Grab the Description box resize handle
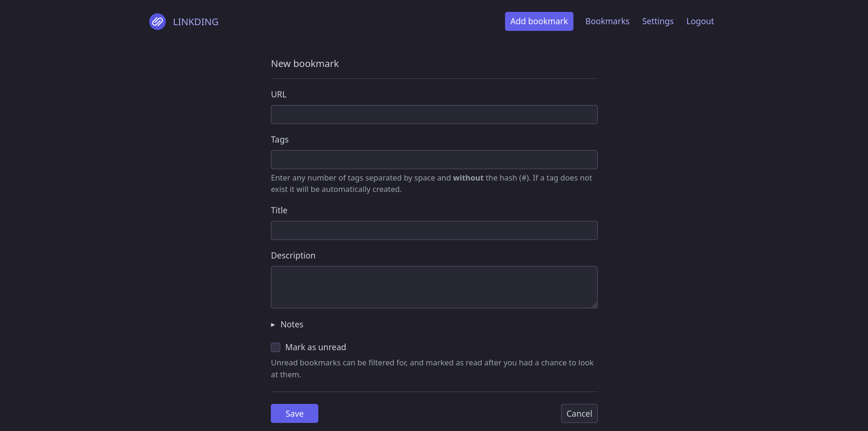Viewport: 868px width, 431px height. (594, 305)
